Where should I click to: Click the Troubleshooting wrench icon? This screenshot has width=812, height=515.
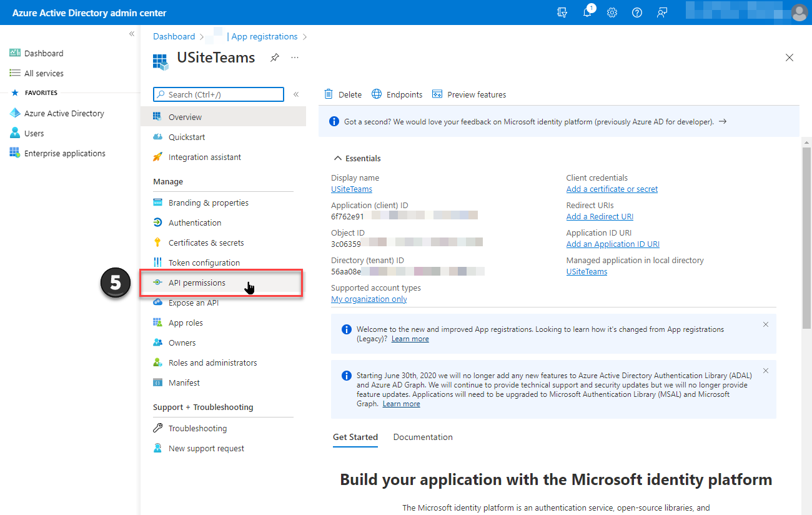point(157,428)
